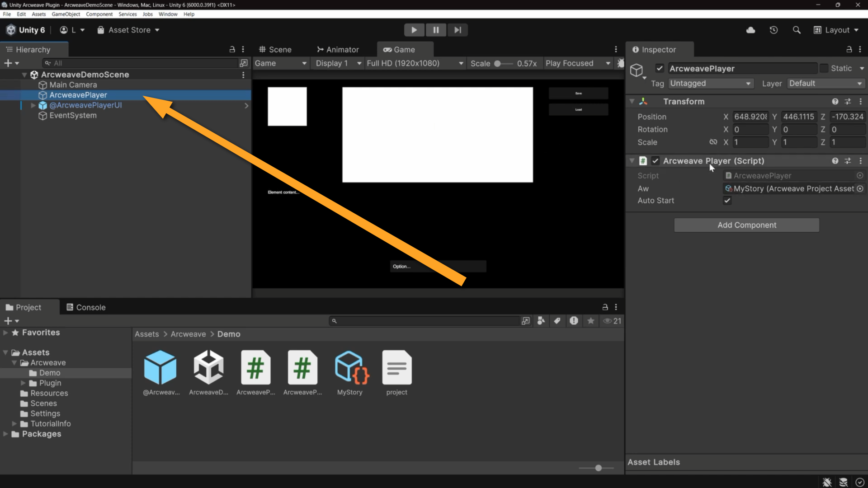Image resolution: width=868 pixels, height=488 pixels.
Task: Switch to the Console tab
Action: tap(86, 307)
